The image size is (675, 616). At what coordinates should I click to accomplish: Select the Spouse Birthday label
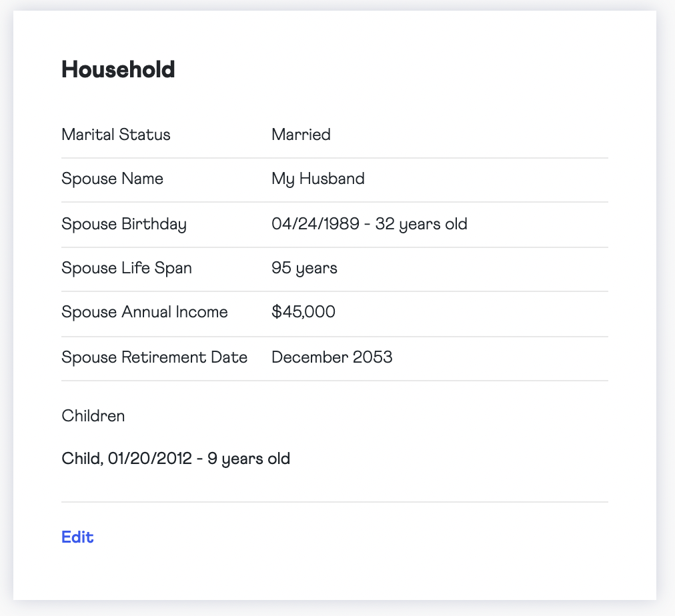pyautogui.click(x=124, y=224)
